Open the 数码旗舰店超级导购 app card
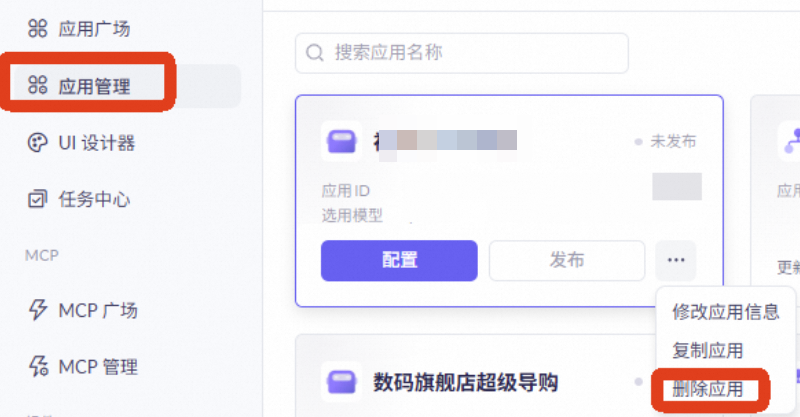 [465, 382]
